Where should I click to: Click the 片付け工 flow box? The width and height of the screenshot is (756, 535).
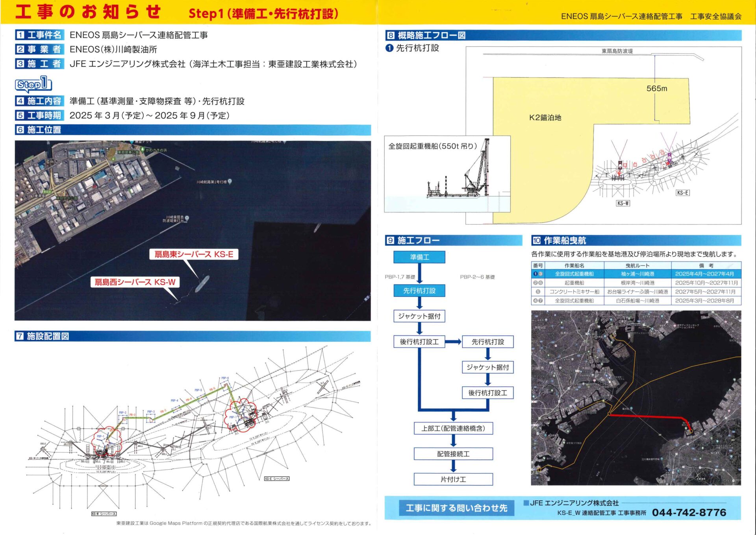pyautogui.click(x=453, y=479)
